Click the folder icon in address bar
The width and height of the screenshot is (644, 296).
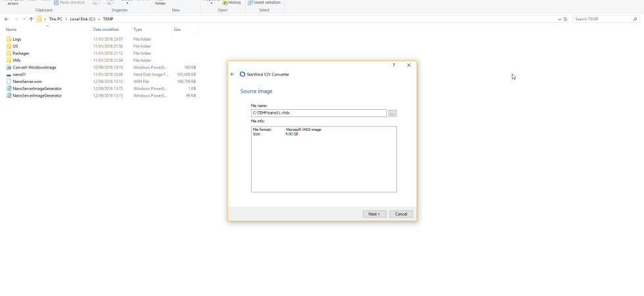pos(39,19)
